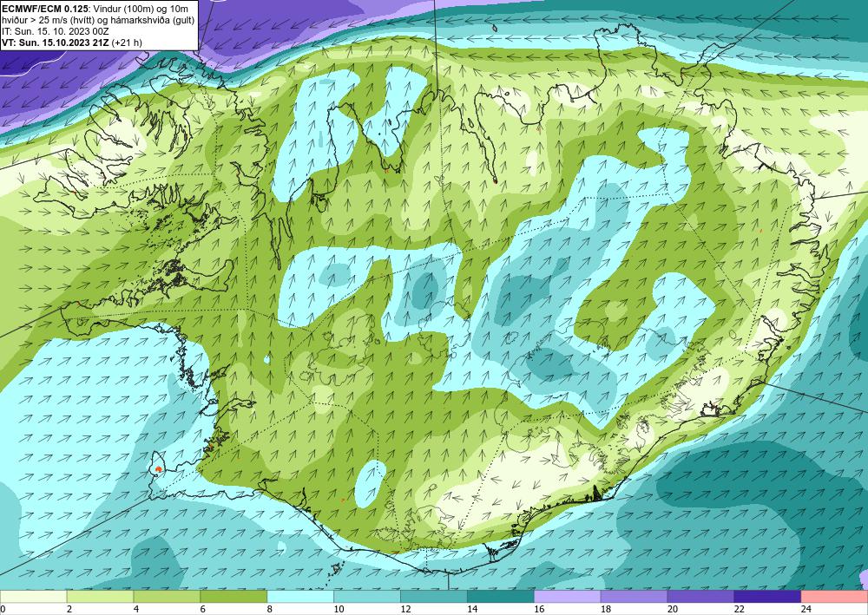The height and width of the screenshot is (615, 868).
Task: Click the pale cream 0–2 m/s legend swatch
Action: (x=33, y=597)
